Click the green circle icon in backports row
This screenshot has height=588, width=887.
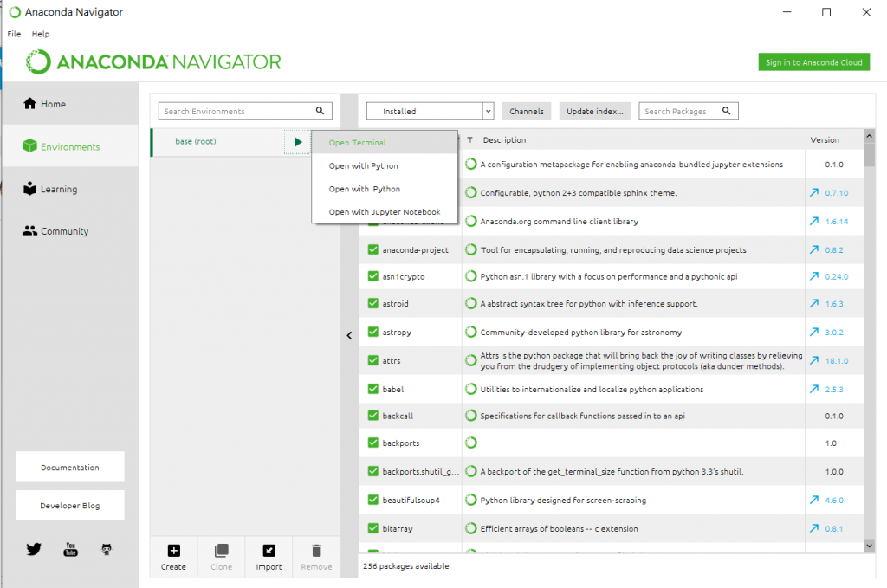pos(470,443)
